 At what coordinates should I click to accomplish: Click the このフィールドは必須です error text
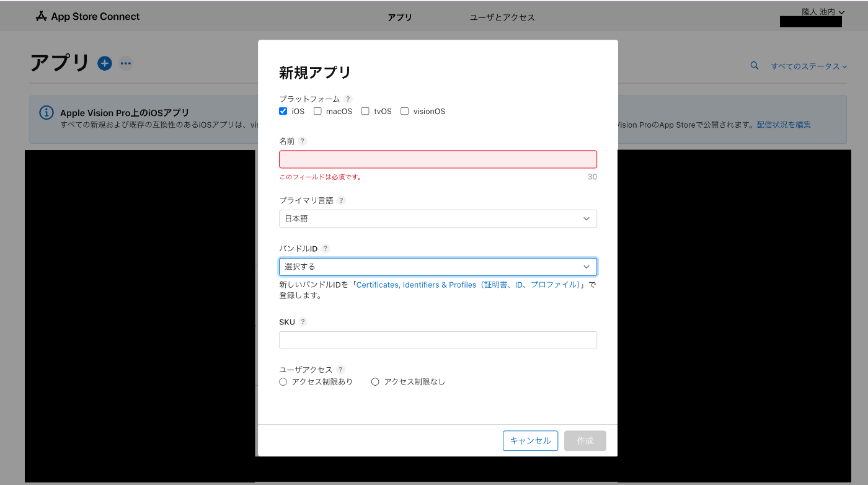(x=320, y=177)
